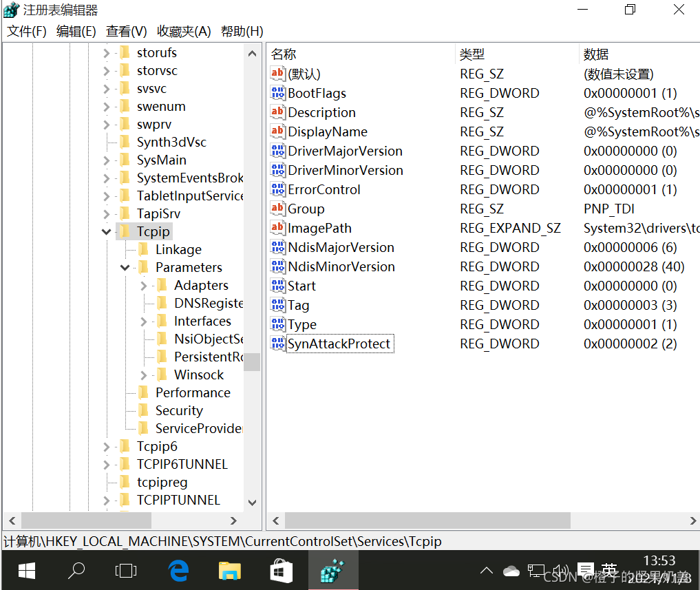Click the PNP_TDI data cell

pos(609,209)
